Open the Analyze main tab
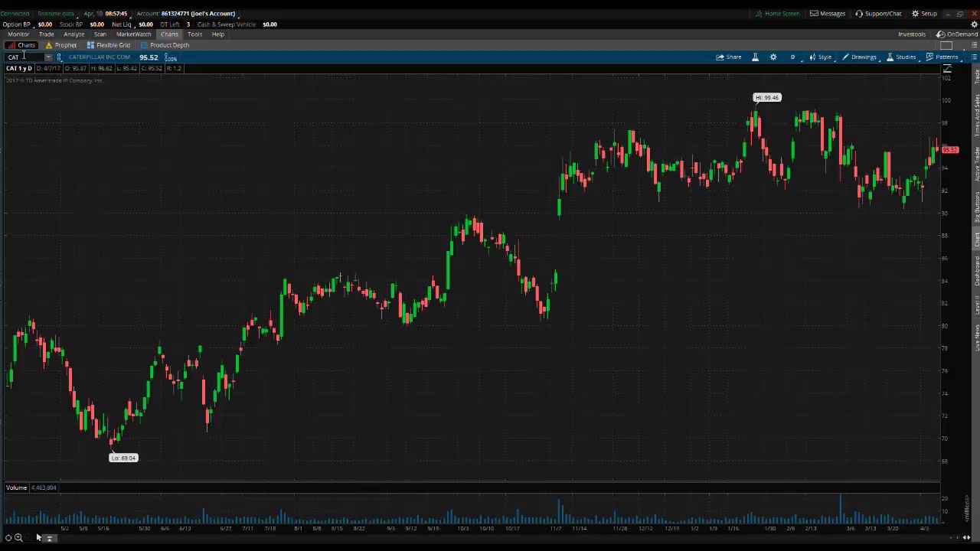The image size is (980, 551). coord(74,34)
